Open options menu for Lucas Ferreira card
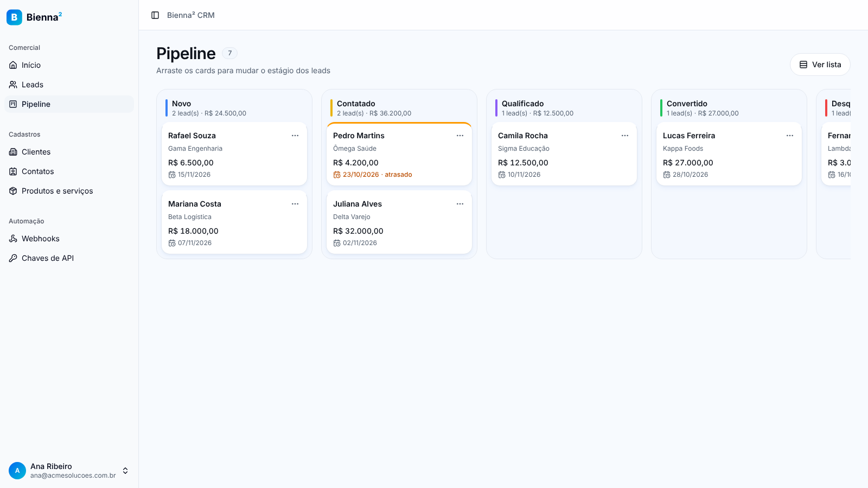Viewport: 868px width, 488px height. 790,136
